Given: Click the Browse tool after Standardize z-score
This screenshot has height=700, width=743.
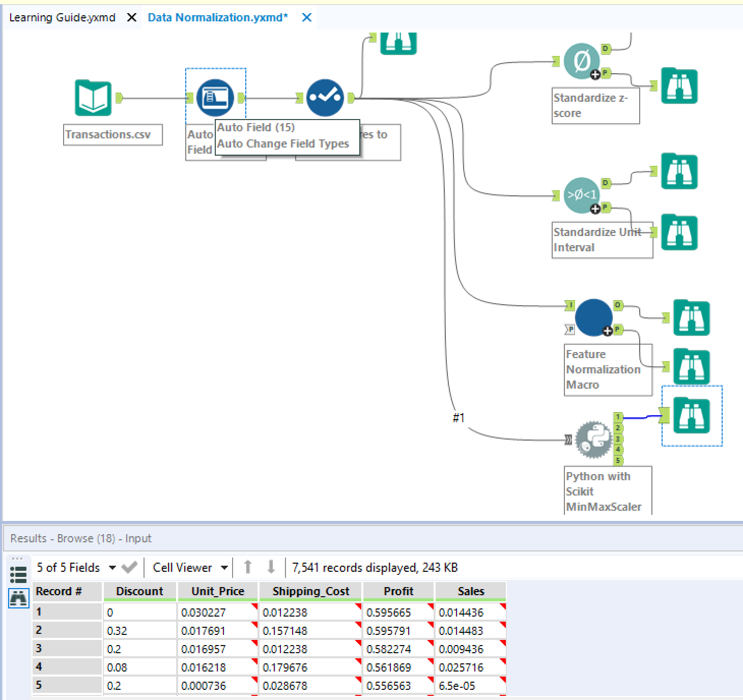Looking at the screenshot, I should pos(679,86).
